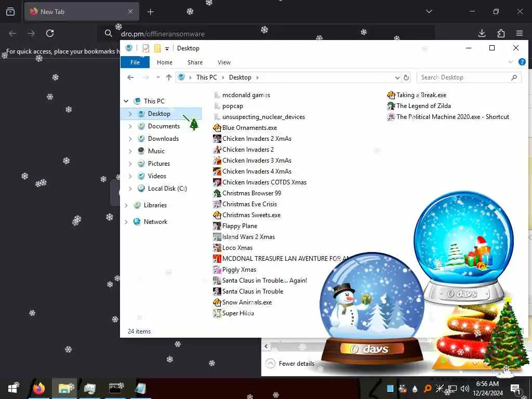
Task: Select Snow Animals.exe icon
Action: point(217,302)
